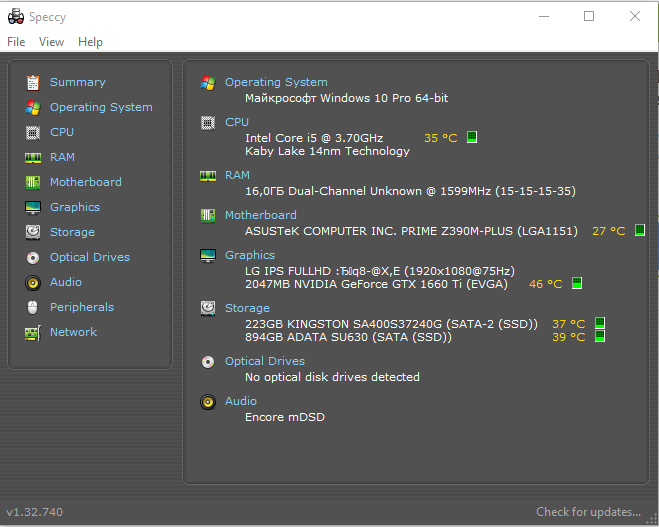Click the 46 °C graphics temperature value
This screenshot has height=527, width=659.
[x=546, y=284]
